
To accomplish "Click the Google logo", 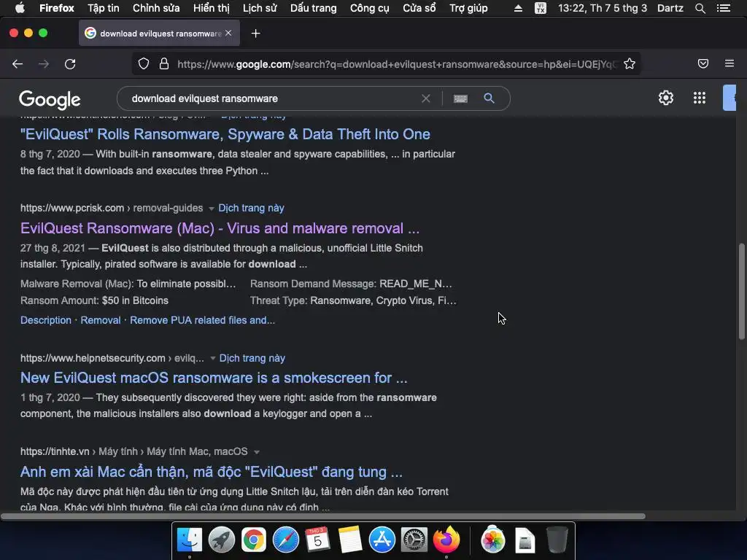I will click(50, 99).
